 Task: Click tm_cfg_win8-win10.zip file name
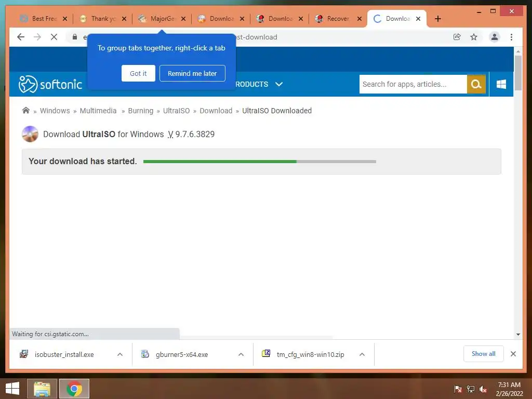pyautogui.click(x=311, y=354)
